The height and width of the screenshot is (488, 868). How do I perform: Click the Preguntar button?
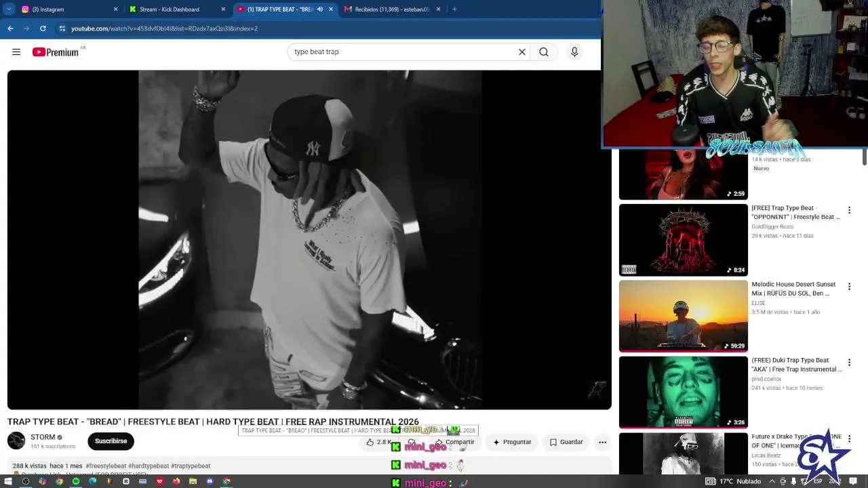coord(512,442)
